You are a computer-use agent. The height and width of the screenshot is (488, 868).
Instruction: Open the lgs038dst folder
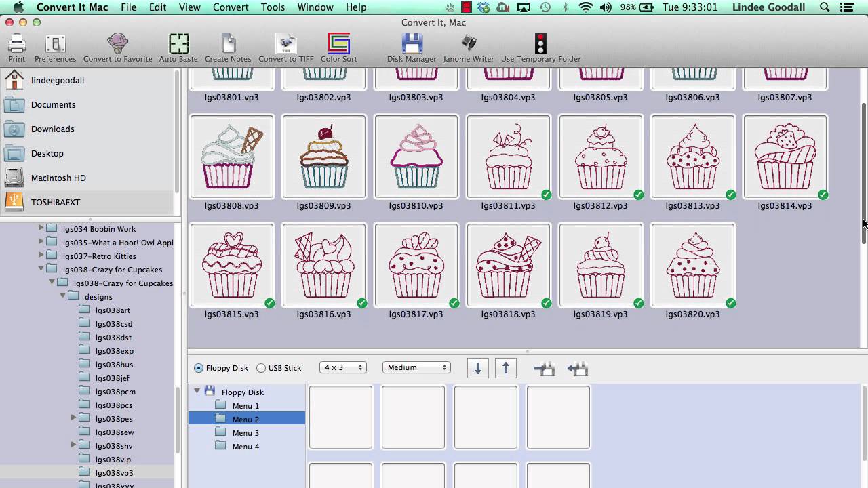pos(113,338)
